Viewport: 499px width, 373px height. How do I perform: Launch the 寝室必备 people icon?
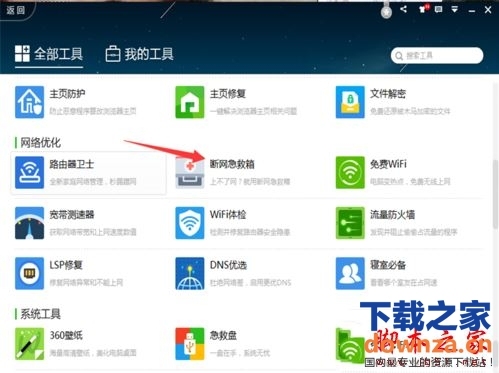[x=350, y=273]
